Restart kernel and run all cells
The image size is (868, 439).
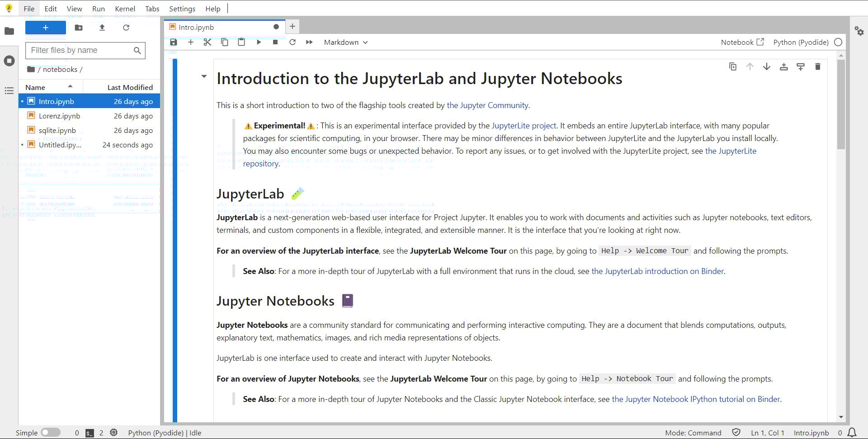(309, 42)
